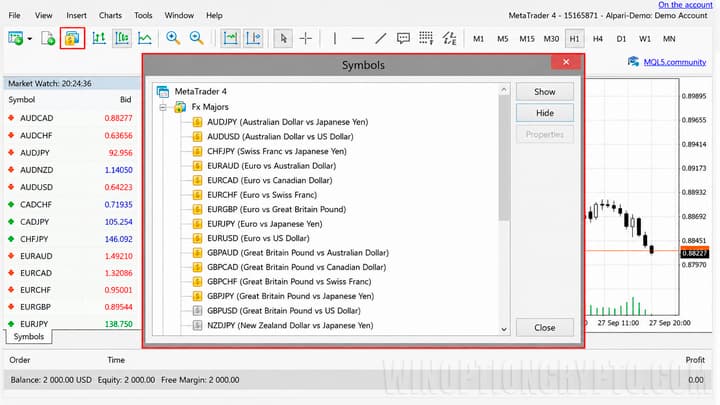Viewport: 720px width, 405px height.
Task: Select the Fibonacci retracement tool
Action: click(x=449, y=39)
